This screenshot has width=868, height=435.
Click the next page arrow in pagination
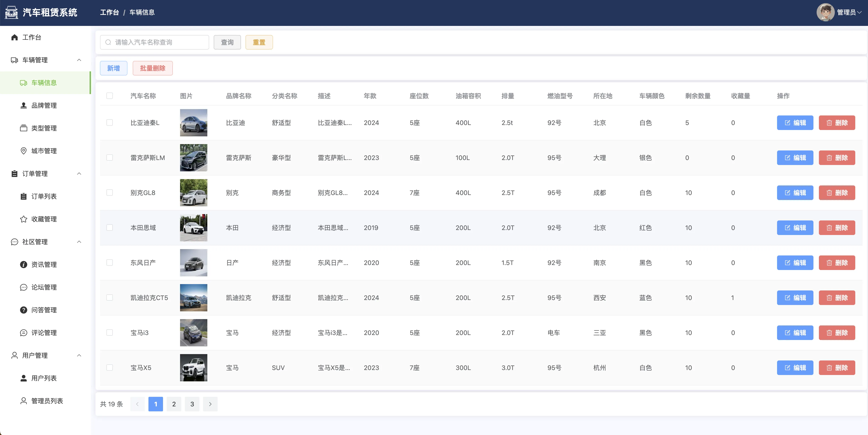pyautogui.click(x=210, y=404)
